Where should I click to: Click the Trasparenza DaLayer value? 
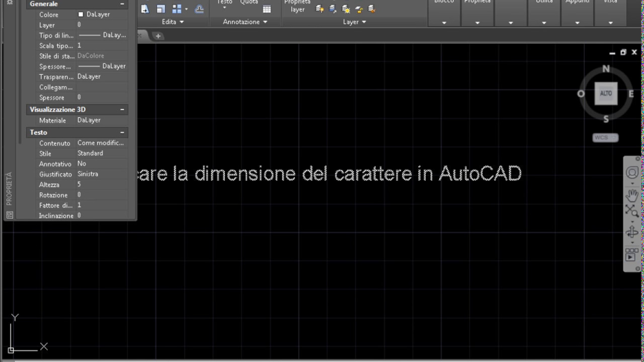click(102, 76)
